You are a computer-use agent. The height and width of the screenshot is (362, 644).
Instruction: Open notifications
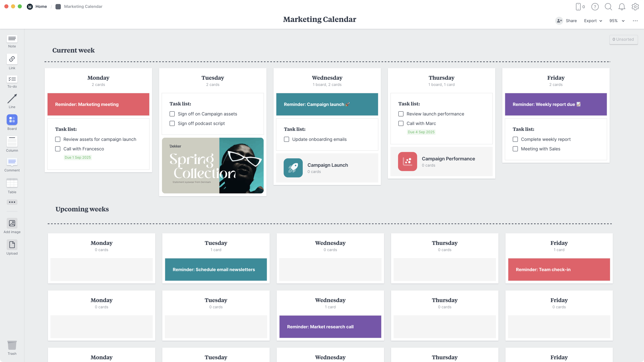point(622,7)
